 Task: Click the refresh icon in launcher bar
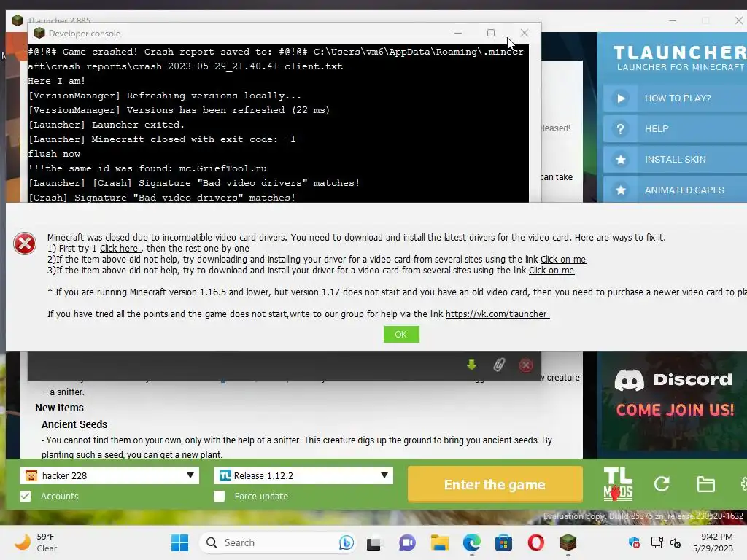[x=662, y=484]
